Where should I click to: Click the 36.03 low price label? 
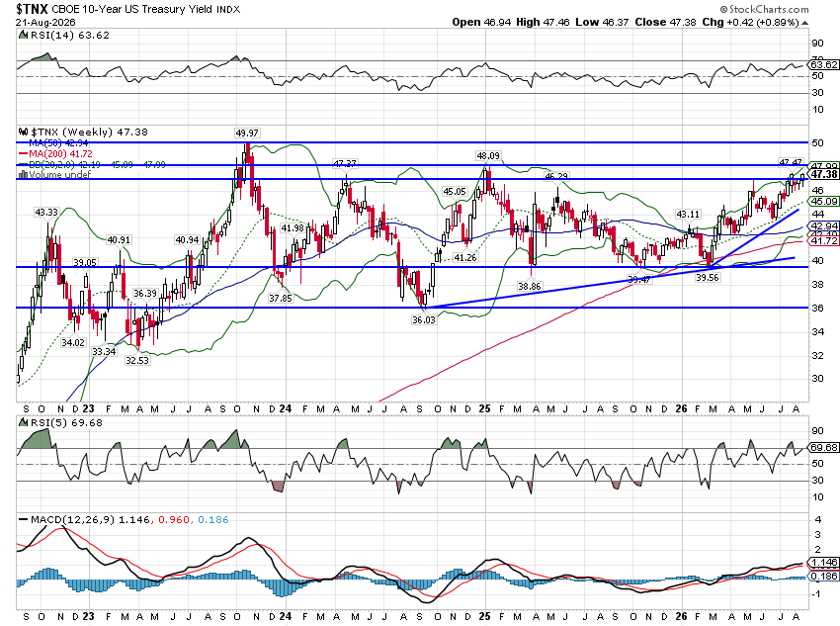pyautogui.click(x=423, y=320)
